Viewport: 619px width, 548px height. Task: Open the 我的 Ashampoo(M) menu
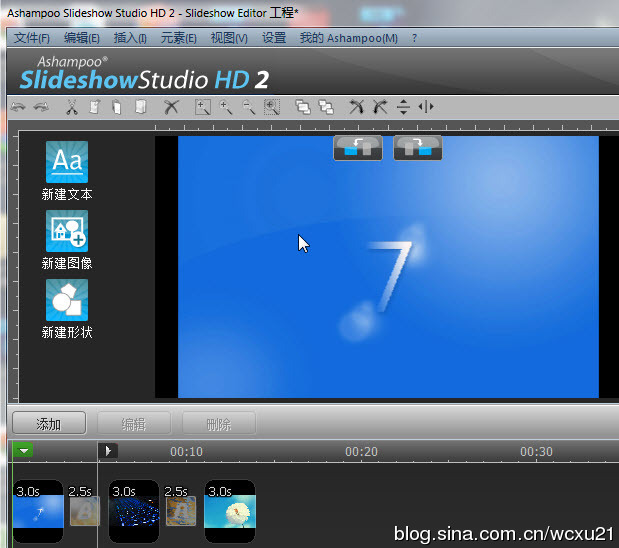click(349, 38)
